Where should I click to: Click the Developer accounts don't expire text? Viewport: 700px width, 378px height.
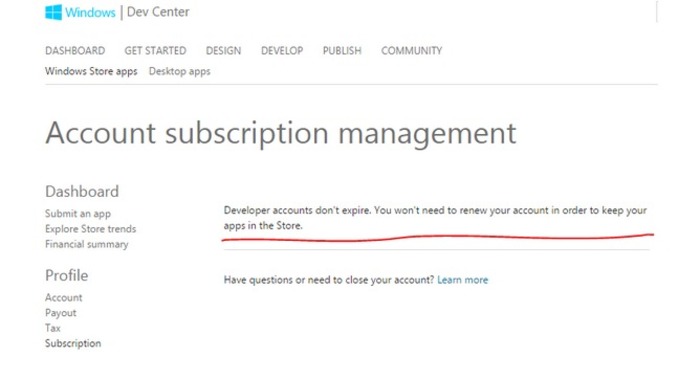435,218
